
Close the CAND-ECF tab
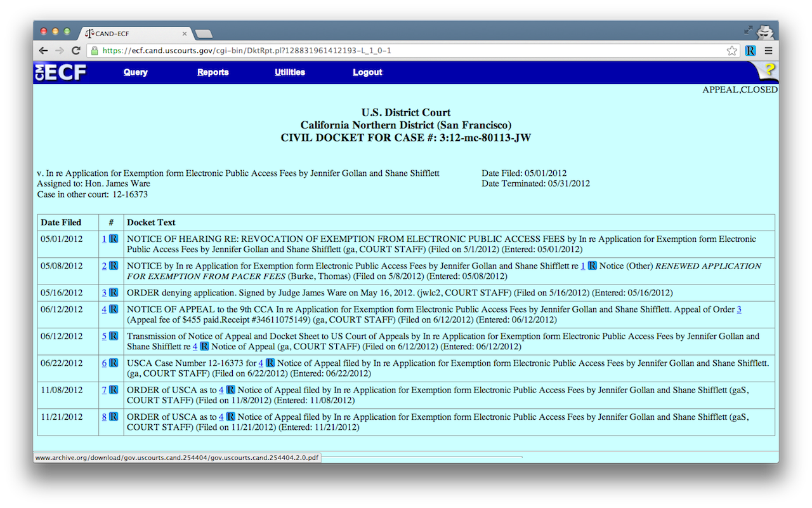click(x=185, y=34)
